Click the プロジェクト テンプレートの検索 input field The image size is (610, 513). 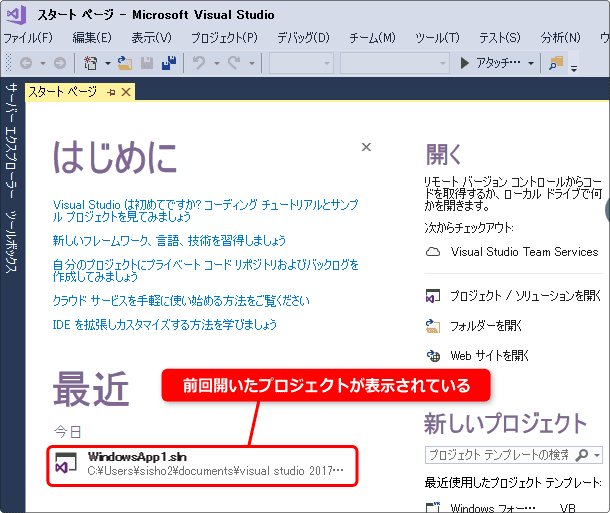click(x=500, y=455)
